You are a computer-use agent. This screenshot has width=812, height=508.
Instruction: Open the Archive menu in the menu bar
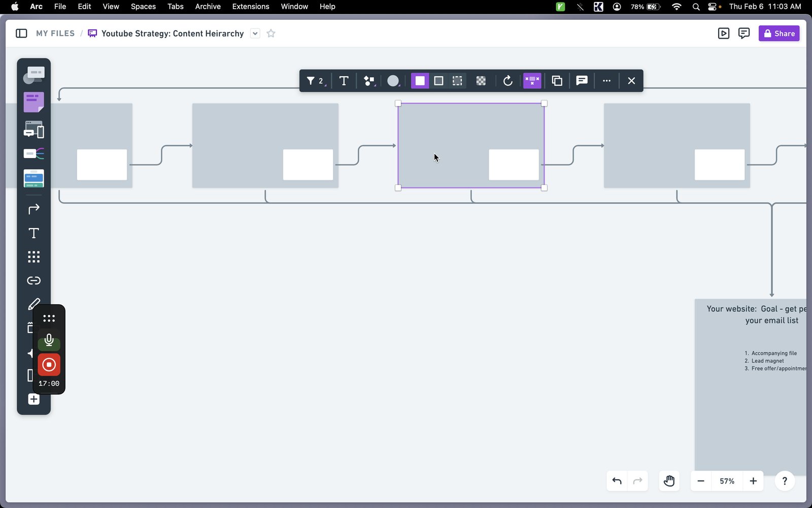click(x=208, y=7)
